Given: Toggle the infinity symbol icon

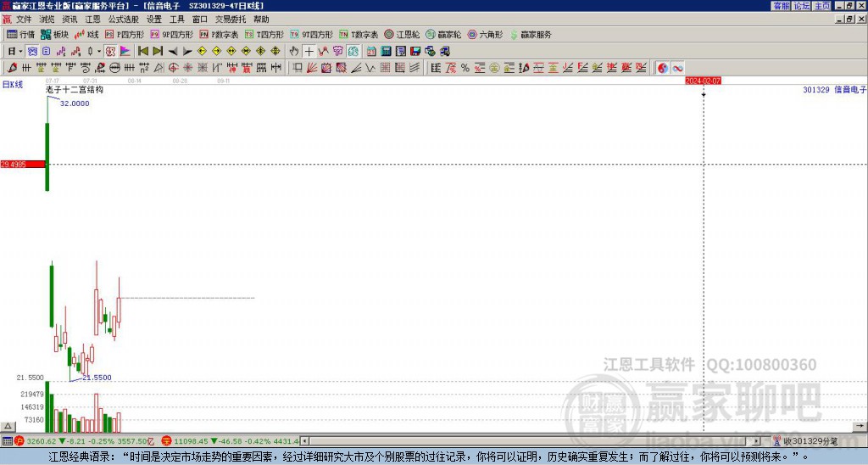Looking at the screenshot, I should [x=677, y=68].
